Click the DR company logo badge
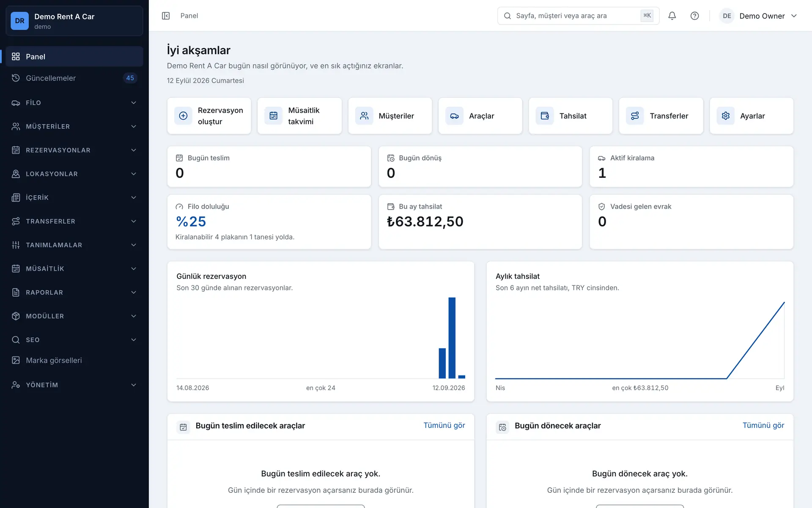812x508 pixels. click(x=19, y=21)
